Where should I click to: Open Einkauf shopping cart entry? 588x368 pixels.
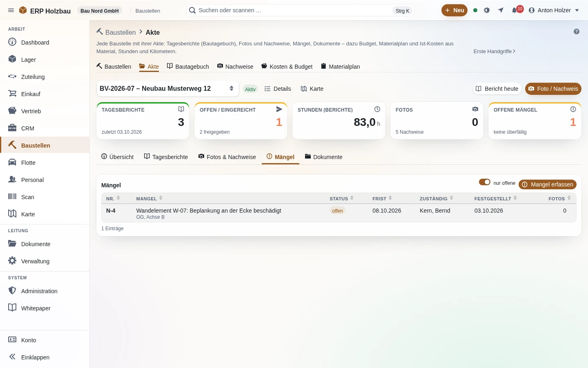(45, 94)
